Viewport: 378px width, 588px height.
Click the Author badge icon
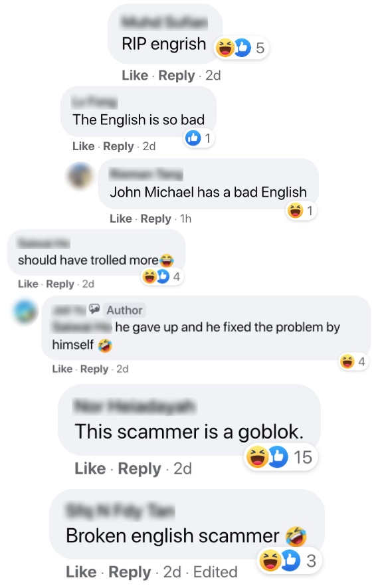[94, 310]
